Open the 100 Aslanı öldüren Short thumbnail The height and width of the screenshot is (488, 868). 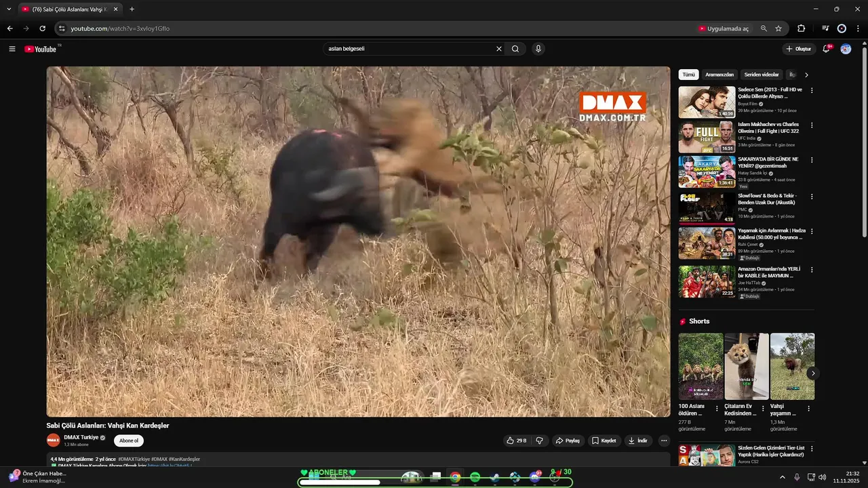[701, 366]
